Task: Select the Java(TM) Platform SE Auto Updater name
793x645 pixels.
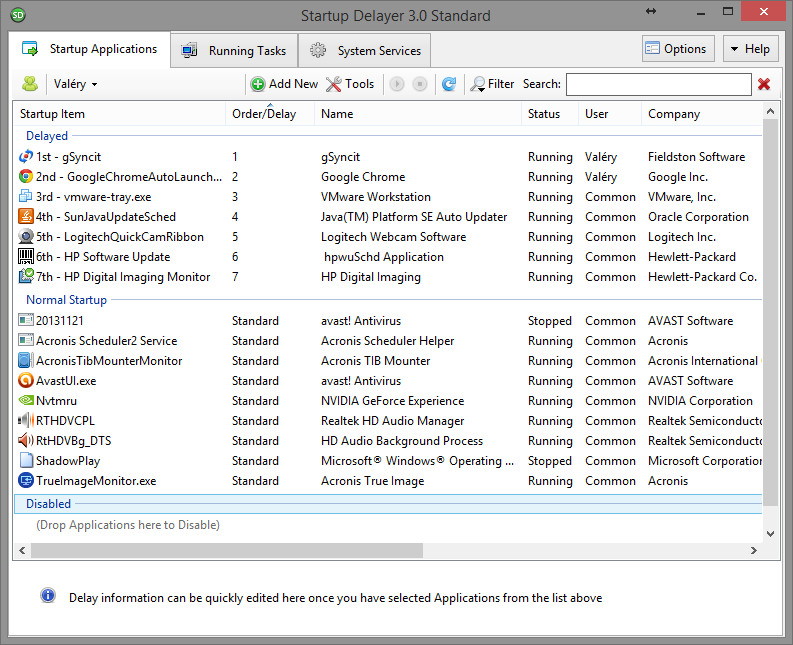Action: pos(414,217)
